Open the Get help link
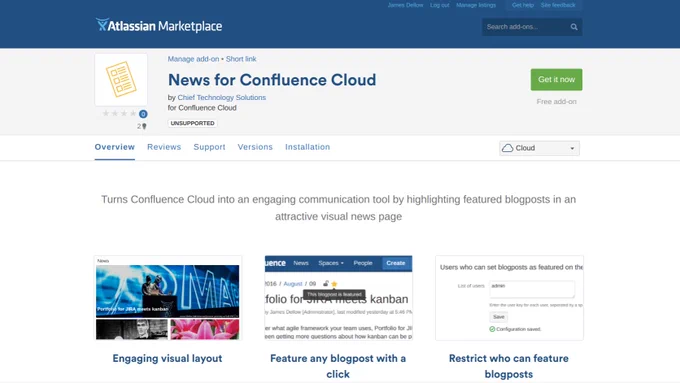This screenshot has height=383, width=680. pyautogui.click(x=523, y=5)
